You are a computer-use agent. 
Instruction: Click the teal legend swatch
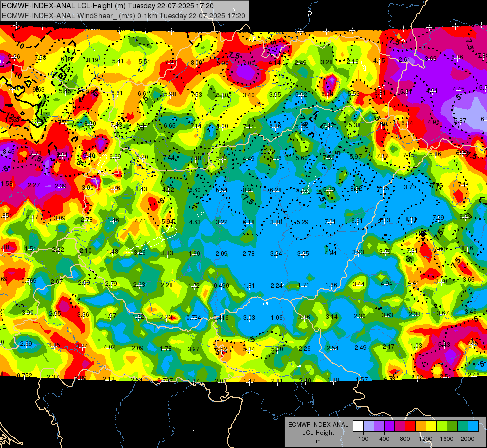pyautogui.click(x=463, y=426)
